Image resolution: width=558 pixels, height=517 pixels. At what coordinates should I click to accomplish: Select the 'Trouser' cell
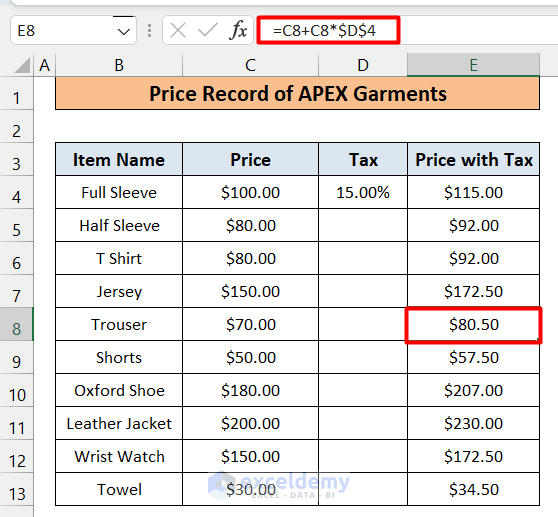click(119, 324)
